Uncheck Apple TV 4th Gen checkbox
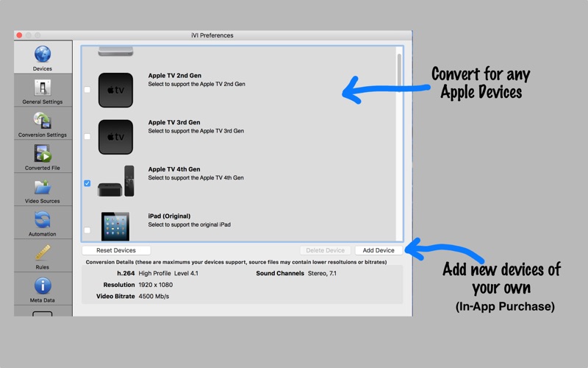 tap(87, 183)
